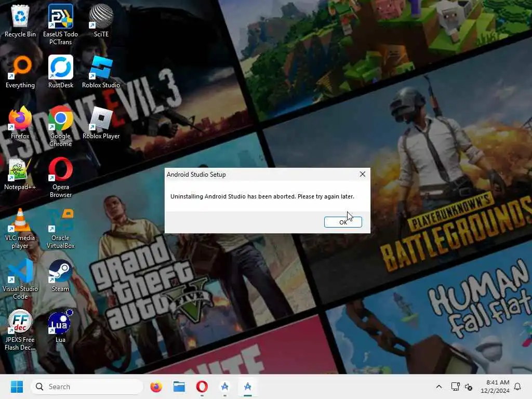Viewport: 532px width, 399px height.
Task: Select the Oracle VirtualBox desktop icon
Action: click(x=60, y=228)
